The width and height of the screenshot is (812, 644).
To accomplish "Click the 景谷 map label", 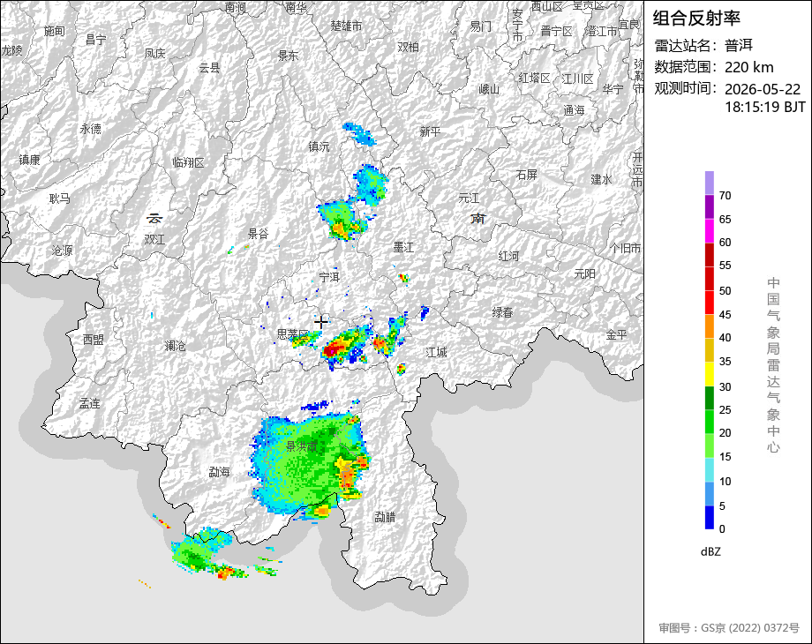I will click(x=258, y=234).
